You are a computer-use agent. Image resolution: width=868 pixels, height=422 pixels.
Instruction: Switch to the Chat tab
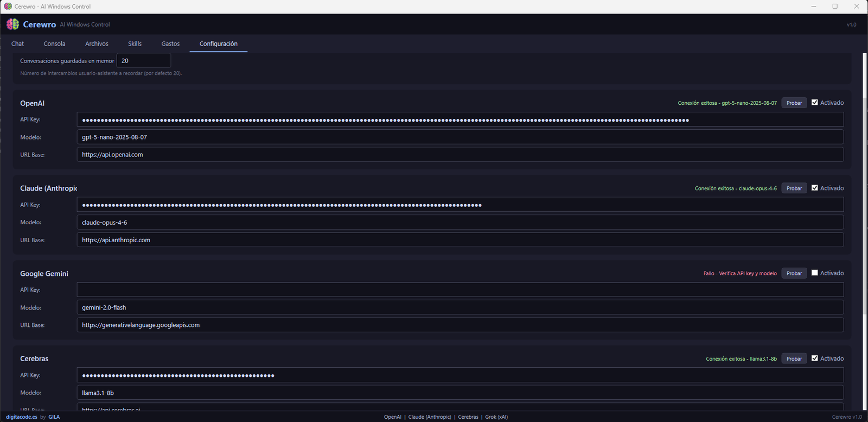[x=17, y=44]
